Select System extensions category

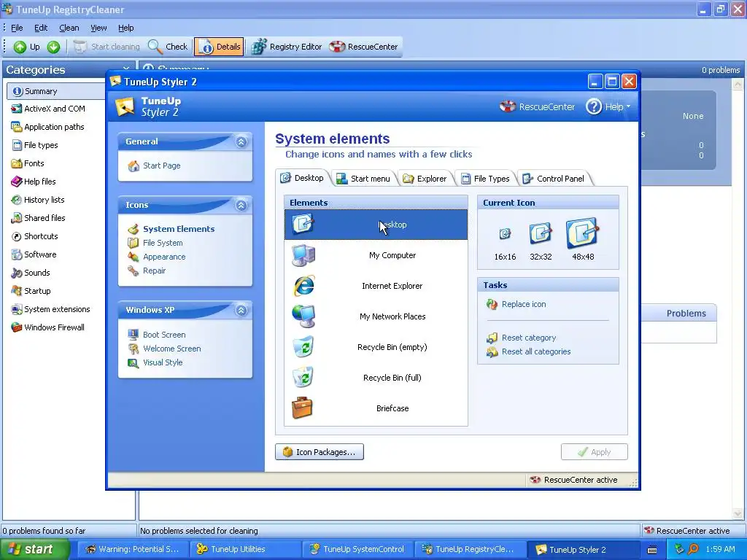(50, 309)
